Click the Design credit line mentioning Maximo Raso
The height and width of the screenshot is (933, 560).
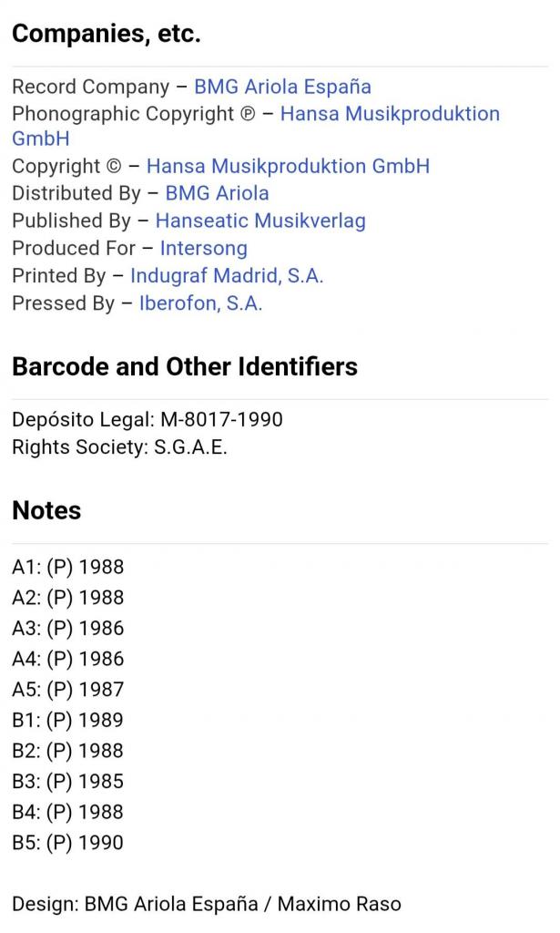coord(207,905)
